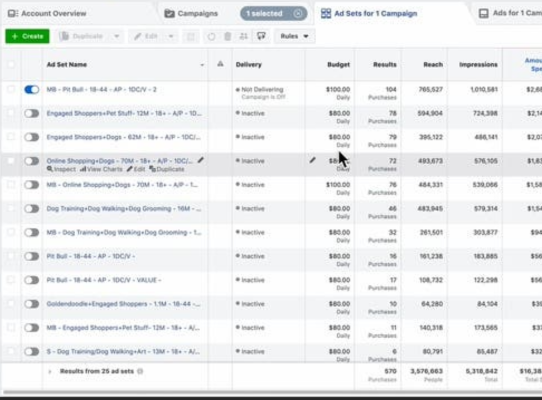Edit name pencil on Online Shopping+Dogs row
Image resolution: width=542 pixels, height=400 pixels.
click(x=200, y=160)
